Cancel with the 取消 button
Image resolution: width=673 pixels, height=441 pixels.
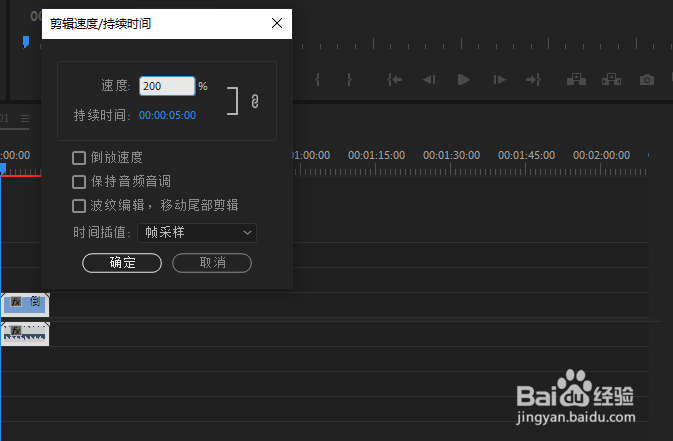[212, 263]
